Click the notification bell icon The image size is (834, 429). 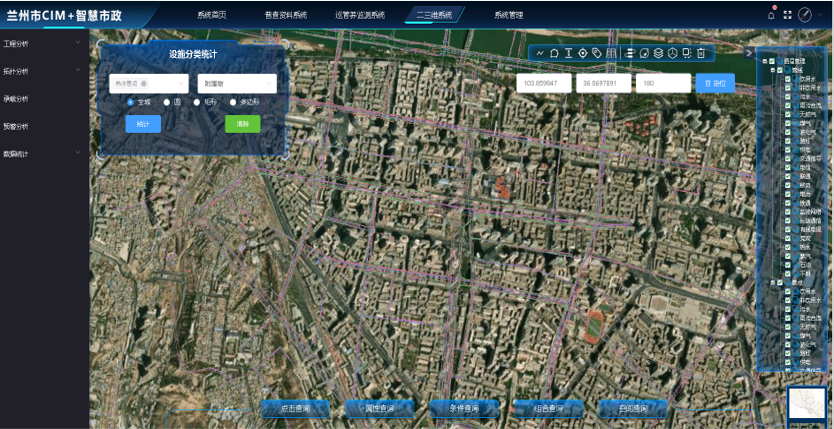771,15
